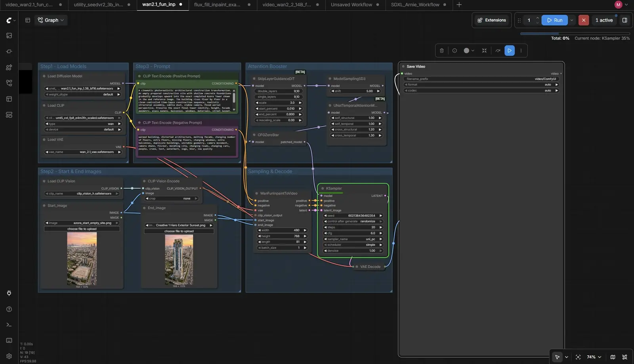
Task: Switch to utility_seedvr2_3b_in... tab
Action: click(98, 5)
